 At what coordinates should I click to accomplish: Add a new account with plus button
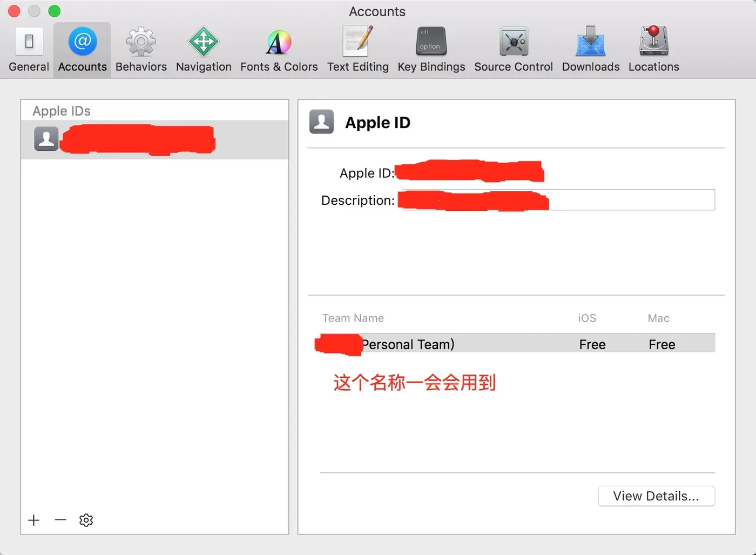click(x=34, y=520)
